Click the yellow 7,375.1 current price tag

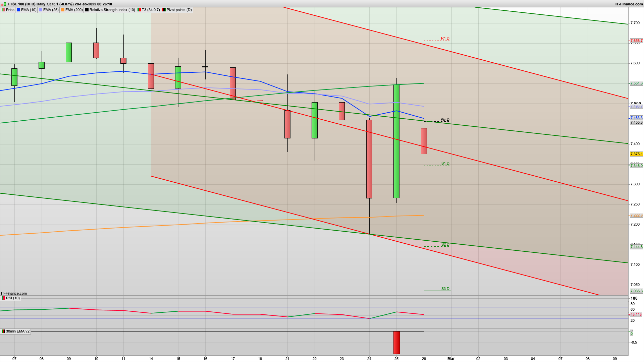point(636,154)
